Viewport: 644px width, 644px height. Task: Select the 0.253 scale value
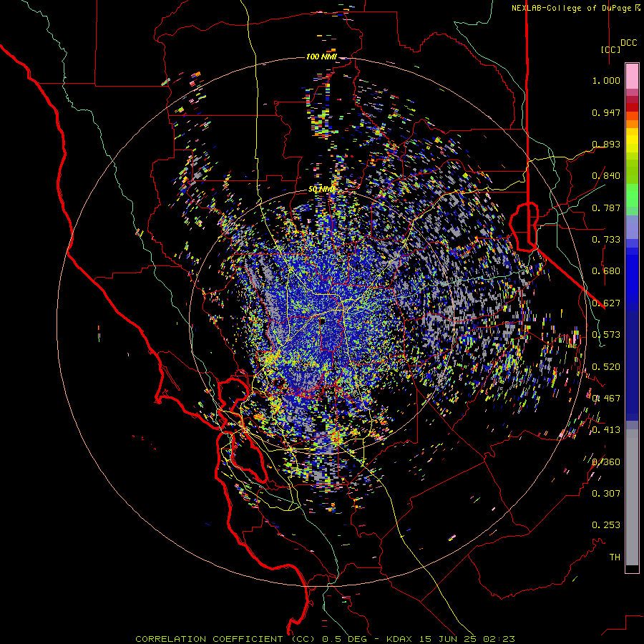tap(606, 525)
